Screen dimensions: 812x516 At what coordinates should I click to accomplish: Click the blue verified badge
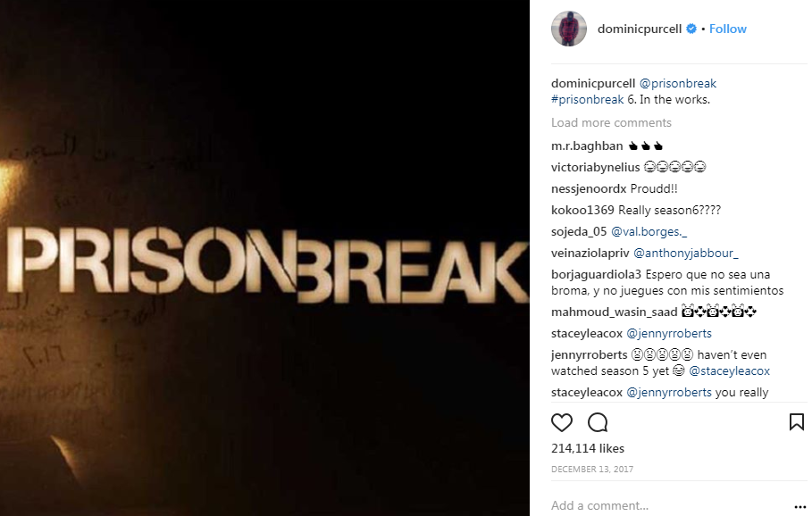coord(691,29)
